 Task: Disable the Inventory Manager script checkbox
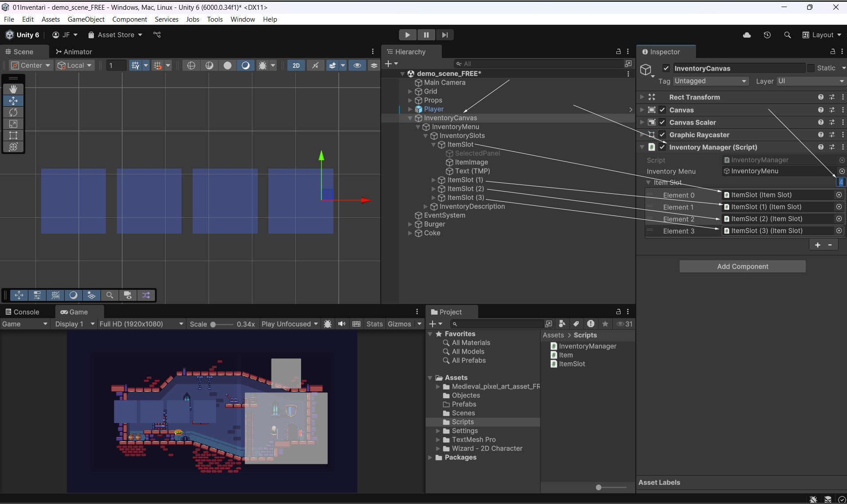coord(662,147)
